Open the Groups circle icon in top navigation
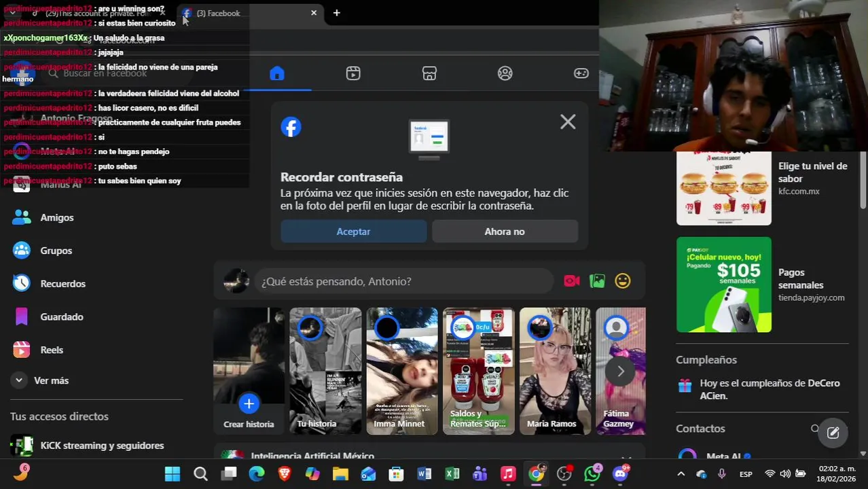The image size is (868, 489). tap(505, 73)
